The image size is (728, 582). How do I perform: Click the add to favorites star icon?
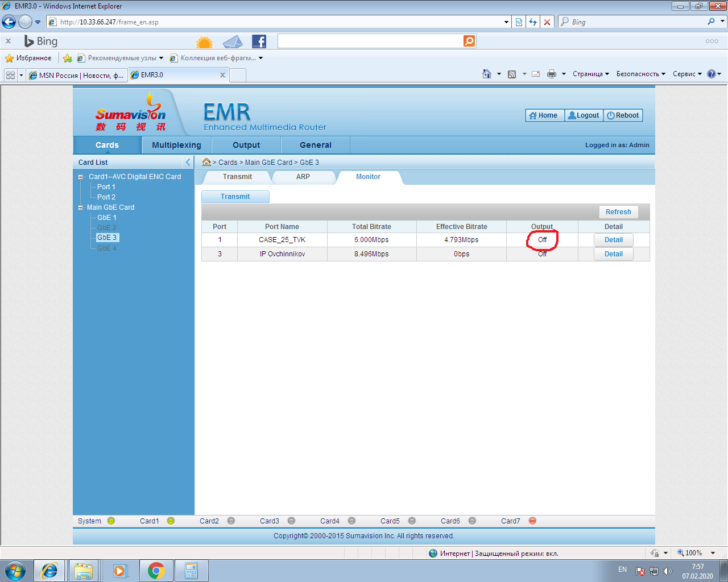click(68, 58)
